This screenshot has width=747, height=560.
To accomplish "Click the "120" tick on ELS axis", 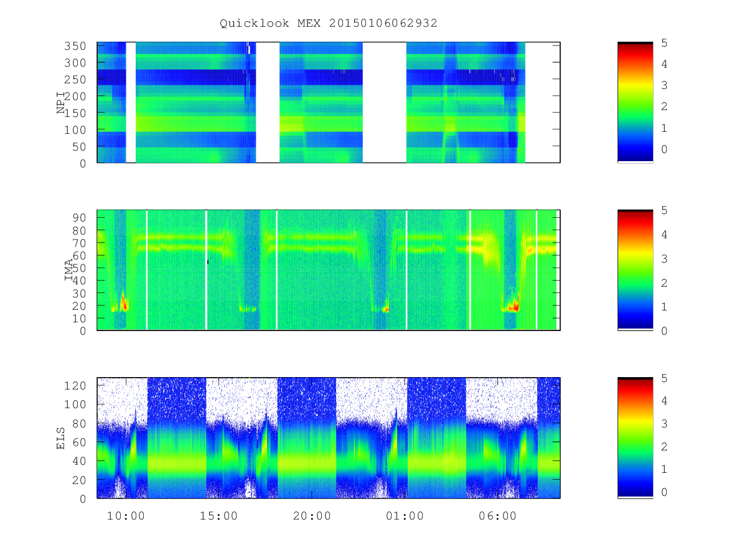I will (75, 385).
